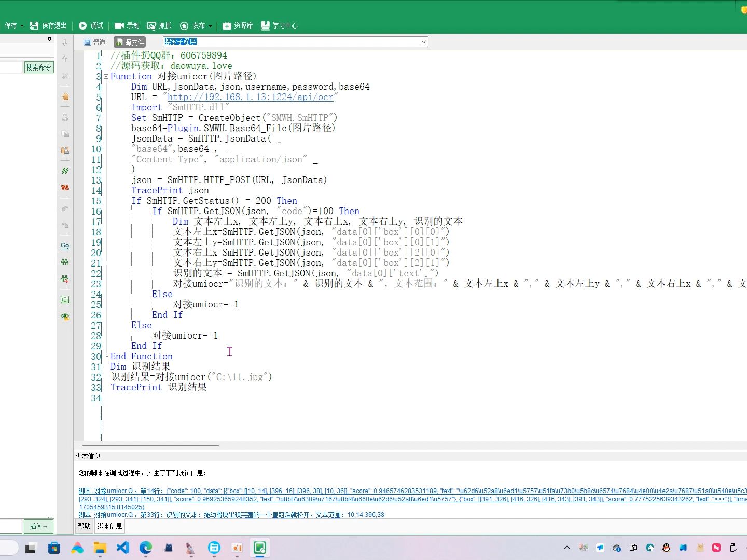Select the hand pan tool icon
The width and height of the screenshot is (747, 560).
coord(65,96)
